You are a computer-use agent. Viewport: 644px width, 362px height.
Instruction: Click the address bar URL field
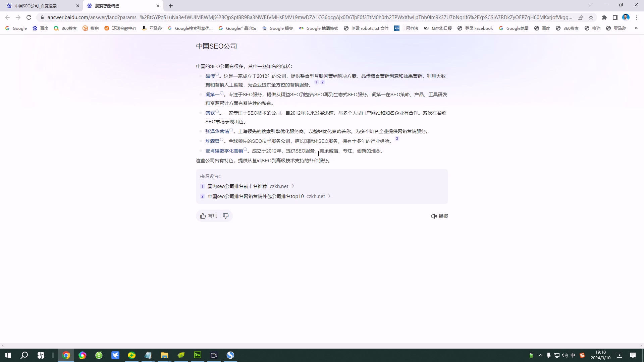(310, 17)
